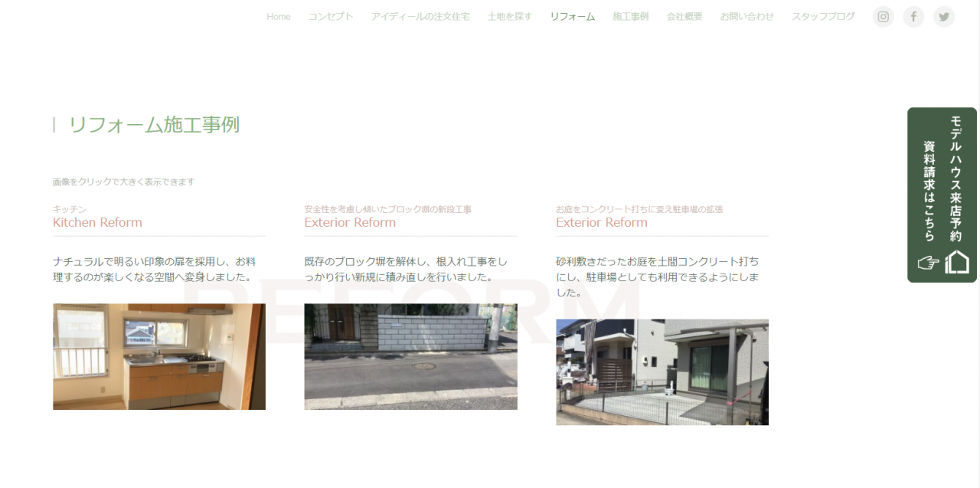Open the 会社概要 page
This screenshot has height=488, width=980.
[x=684, y=17]
